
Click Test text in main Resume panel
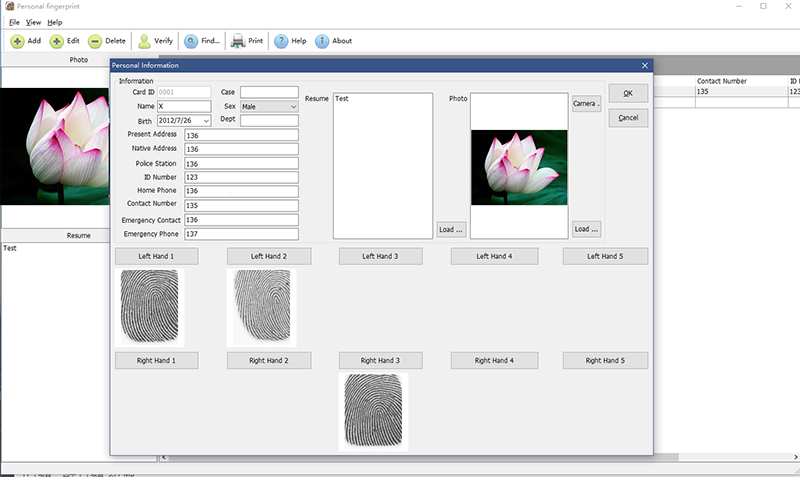pyautogui.click(x=10, y=248)
